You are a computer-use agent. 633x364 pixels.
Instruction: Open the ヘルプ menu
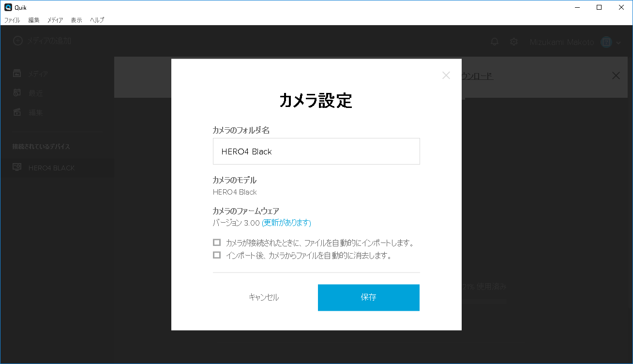tap(97, 20)
